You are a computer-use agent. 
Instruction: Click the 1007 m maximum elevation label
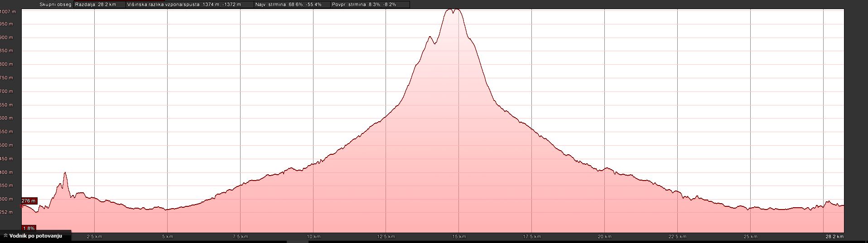8,11
